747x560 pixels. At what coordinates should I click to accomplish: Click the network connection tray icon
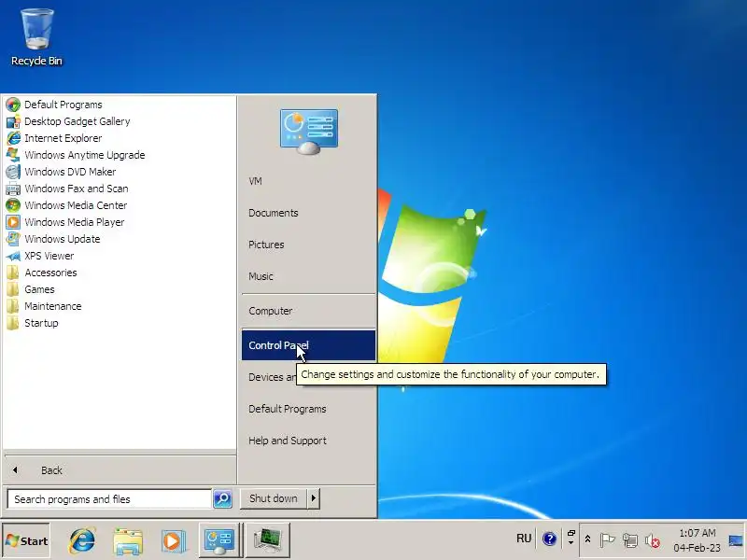[x=629, y=539]
